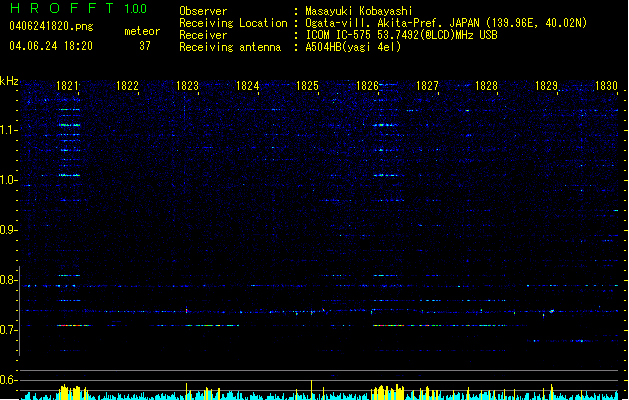
Task: Click the 1.1 kHz axis label
Action: tap(9, 130)
